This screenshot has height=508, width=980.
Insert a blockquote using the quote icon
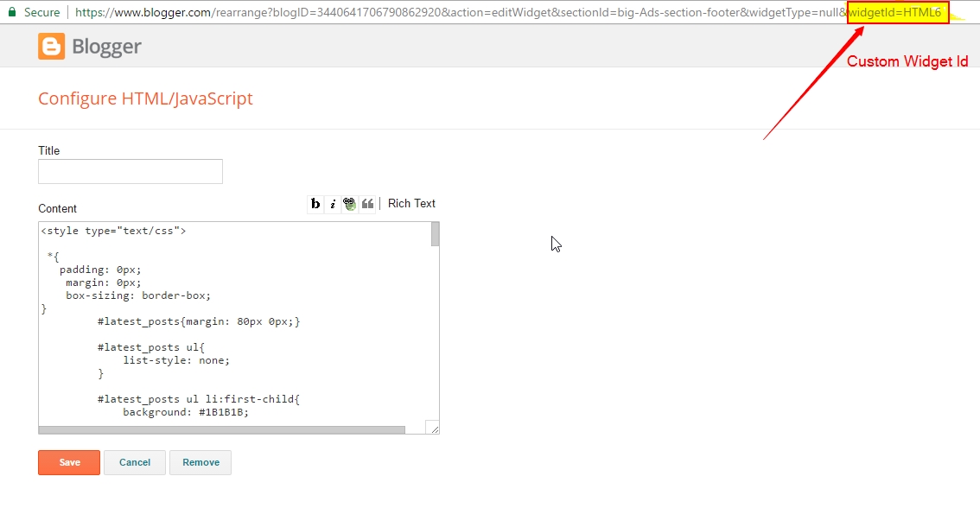click(367, 203)
